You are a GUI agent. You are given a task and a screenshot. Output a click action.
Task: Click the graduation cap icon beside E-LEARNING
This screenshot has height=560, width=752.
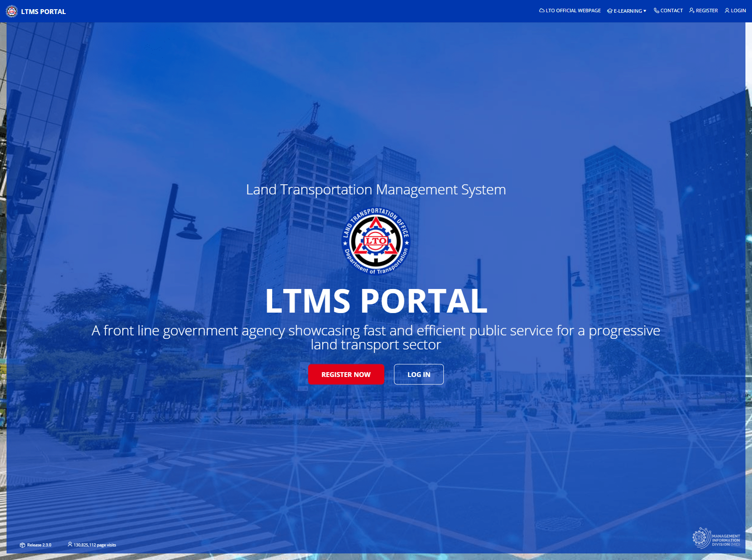point(609,11)
